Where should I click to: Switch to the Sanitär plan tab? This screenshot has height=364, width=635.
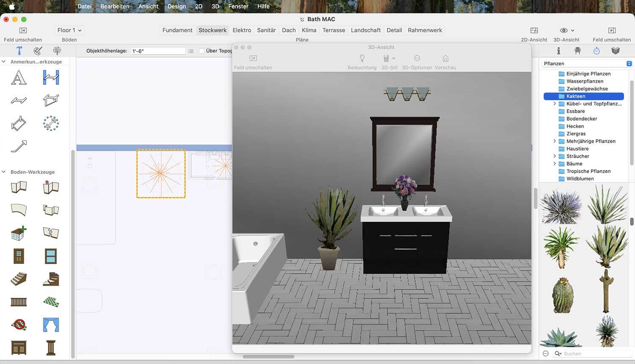[x=266, y=30]
